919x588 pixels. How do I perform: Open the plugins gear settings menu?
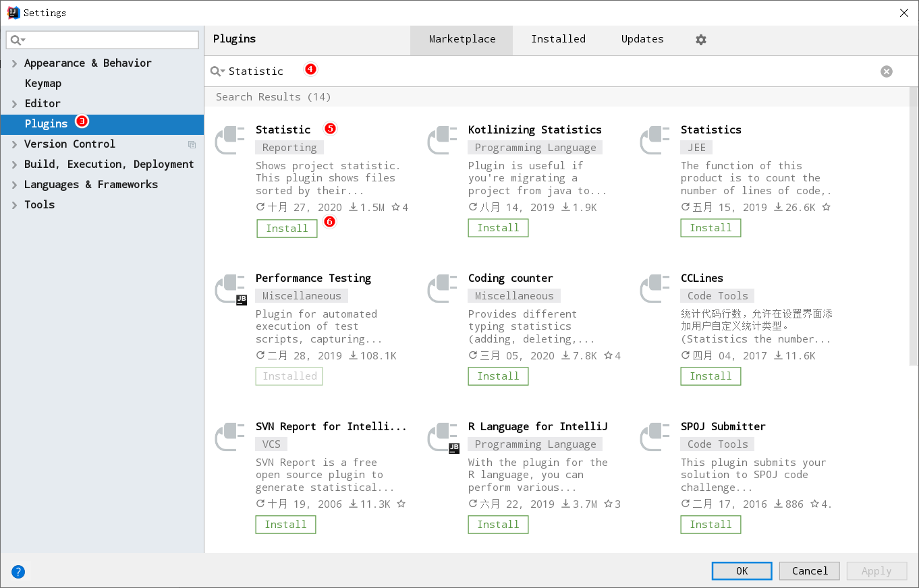pos(701,40)
